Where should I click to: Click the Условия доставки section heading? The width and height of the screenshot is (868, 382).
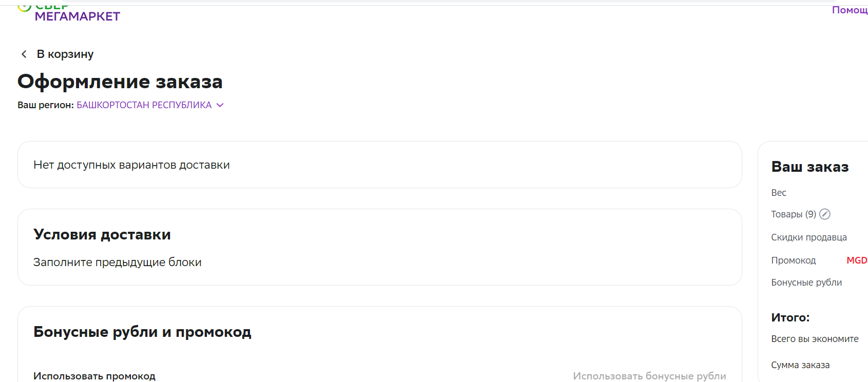pyautogui.click(x=102, y=234)
